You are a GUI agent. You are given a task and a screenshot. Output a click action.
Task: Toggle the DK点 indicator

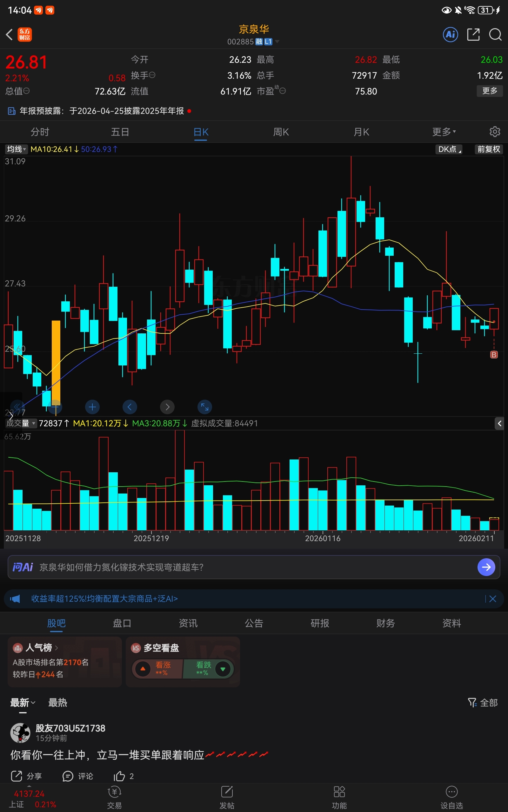[449, 149]
